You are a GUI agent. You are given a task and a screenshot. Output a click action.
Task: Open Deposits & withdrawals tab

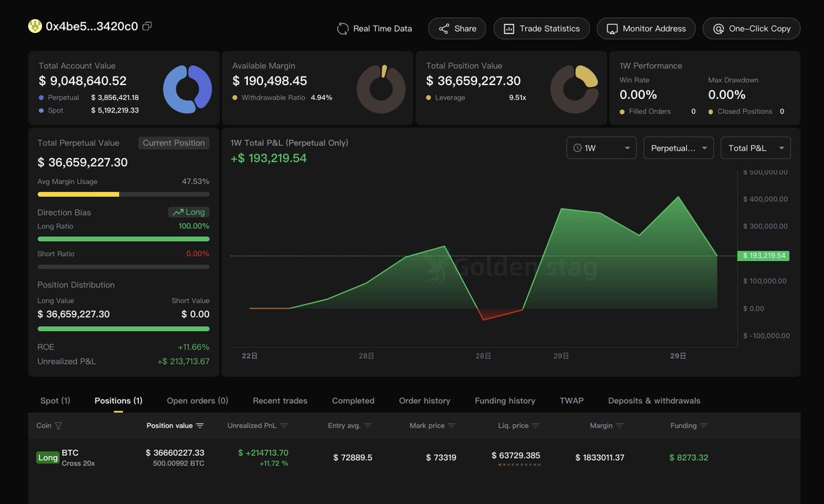pos(654,400)
